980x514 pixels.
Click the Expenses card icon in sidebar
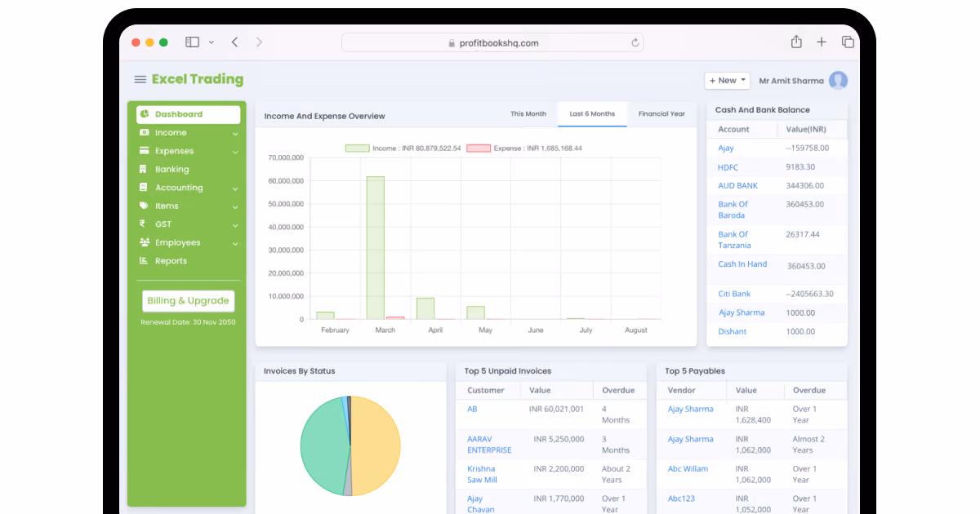(145, 151)
